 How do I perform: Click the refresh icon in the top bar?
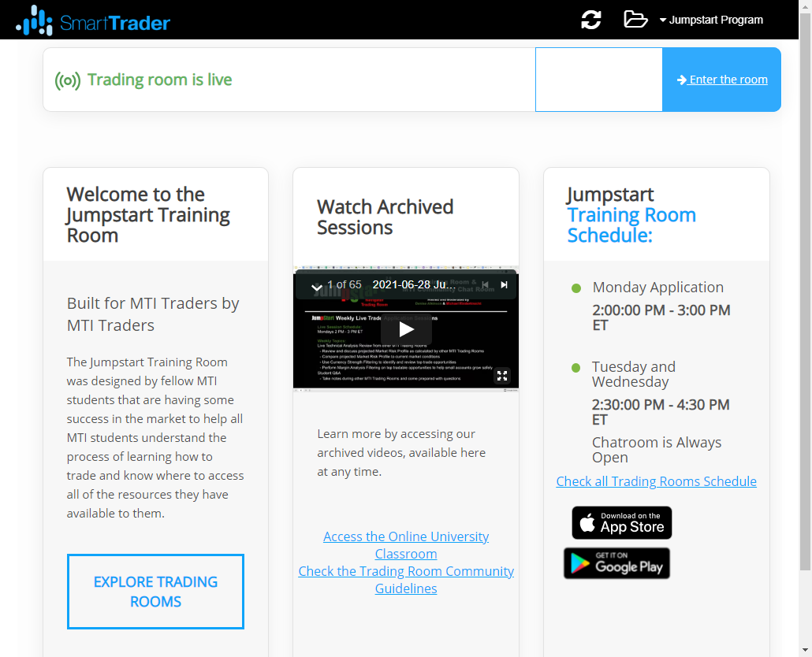click(x=590, y=20)
